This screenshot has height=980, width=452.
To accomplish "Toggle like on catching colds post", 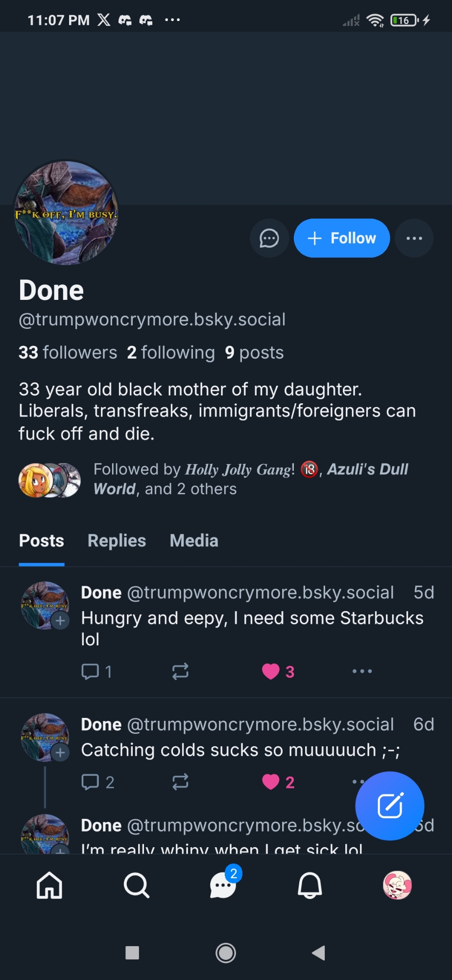I will coord(271,782).
